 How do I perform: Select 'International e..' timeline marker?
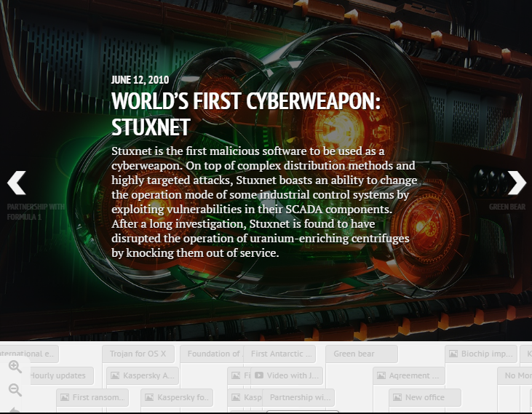coord(29,354)
